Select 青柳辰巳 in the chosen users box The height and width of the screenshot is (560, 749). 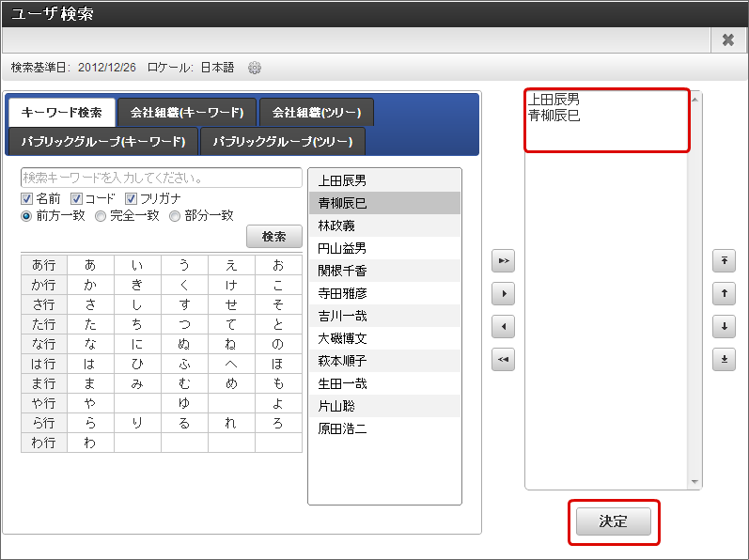point(554,116)
